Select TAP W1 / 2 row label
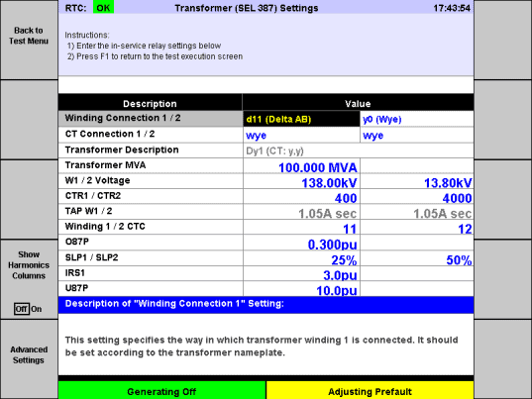Viewport: 532px width, 399px height. tap(151, 212)
